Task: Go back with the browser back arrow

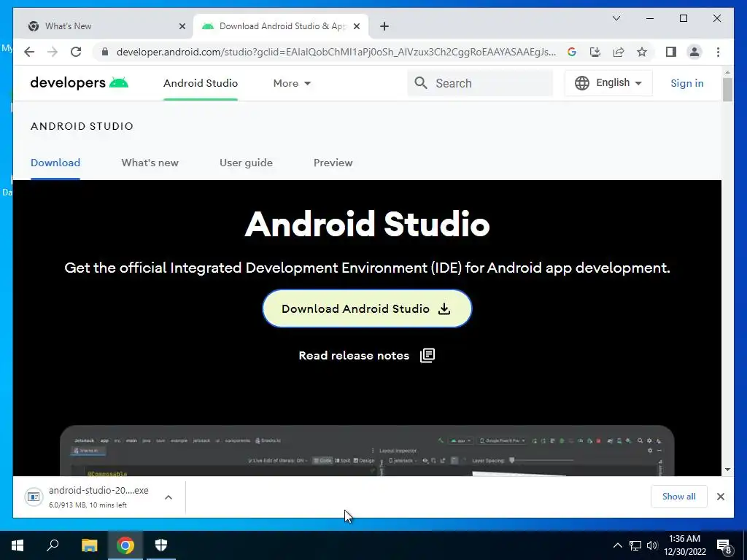Action: click(x=29, y=52)
